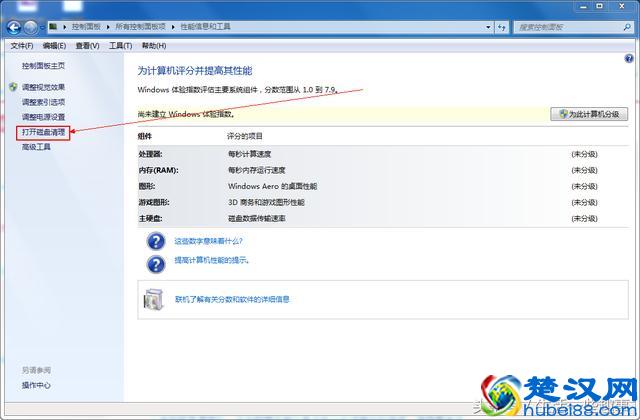The image size is (640, 420).
Task: Click the search magnifier icon
Action: coord(627,27)
